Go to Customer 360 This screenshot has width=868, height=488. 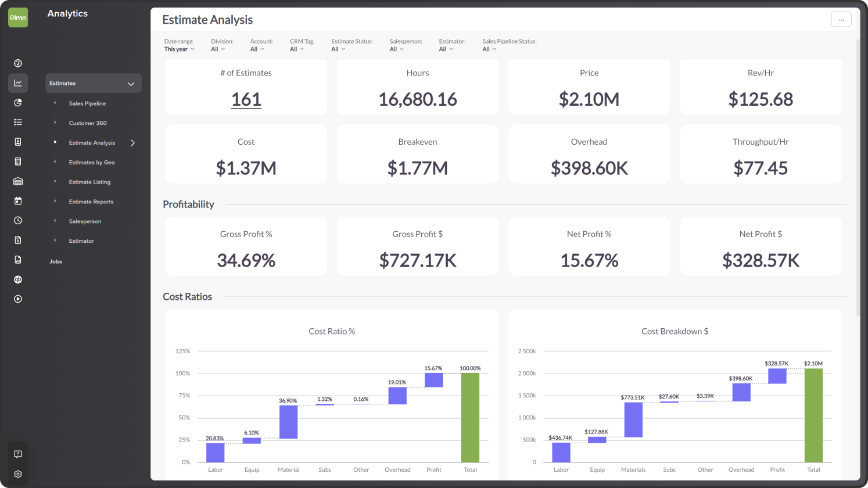(88, 123)
